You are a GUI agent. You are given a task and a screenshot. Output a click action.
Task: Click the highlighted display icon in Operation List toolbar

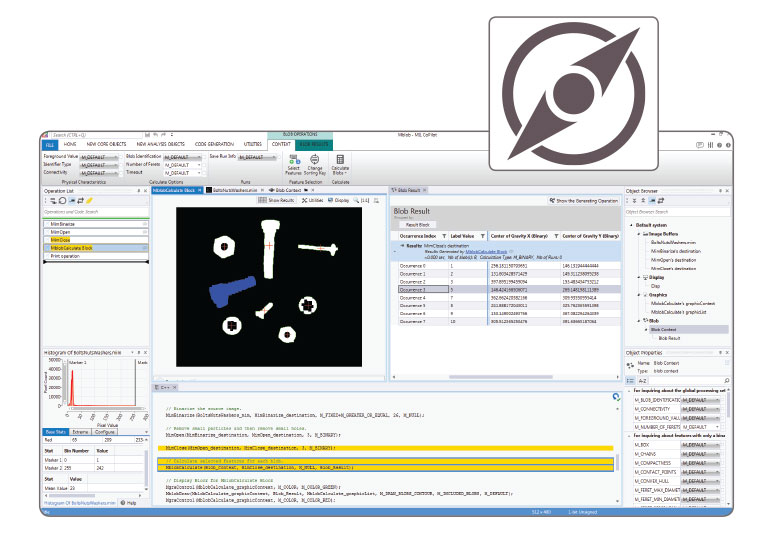point(72,201)
